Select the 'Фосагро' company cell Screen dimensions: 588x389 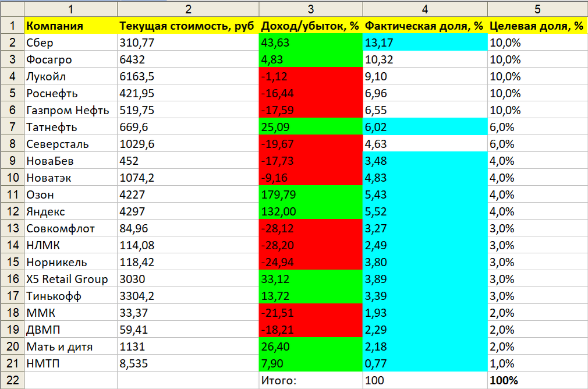70,59
